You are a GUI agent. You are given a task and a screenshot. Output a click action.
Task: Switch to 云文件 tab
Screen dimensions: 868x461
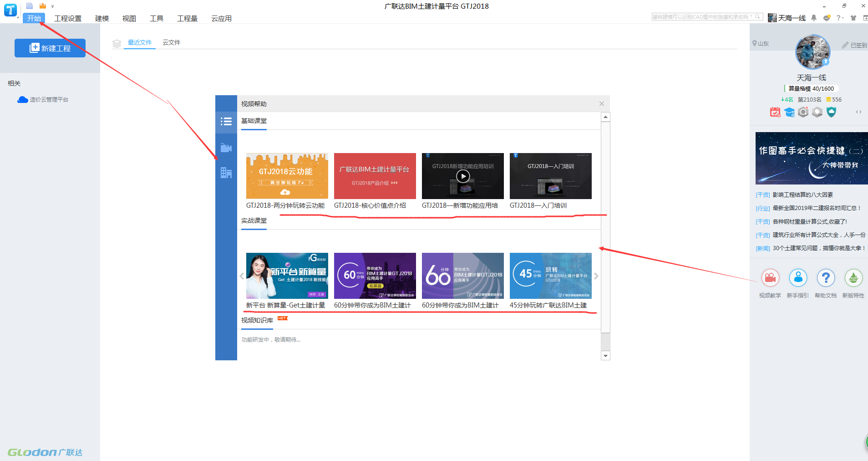172,42
